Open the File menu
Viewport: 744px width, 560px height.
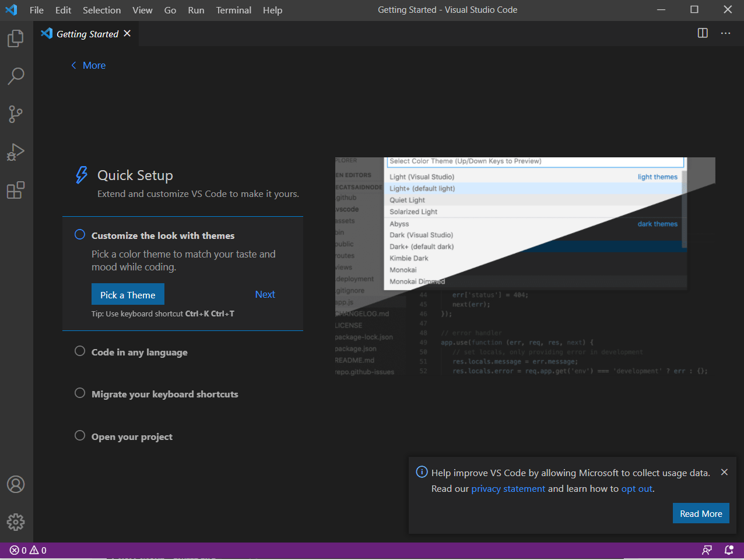pos(37,10)
